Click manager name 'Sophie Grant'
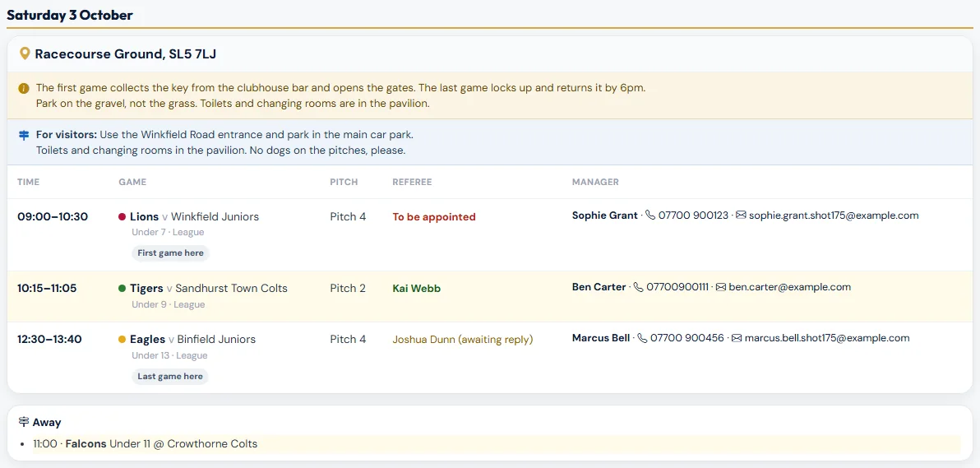Screen dimensions: 980x468 pyautogui.click(x=605, y=215)
